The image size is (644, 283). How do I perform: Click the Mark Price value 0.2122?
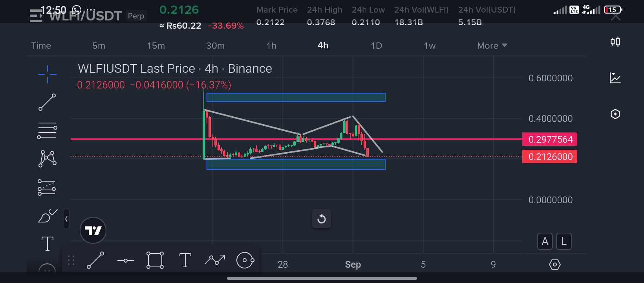270,22
